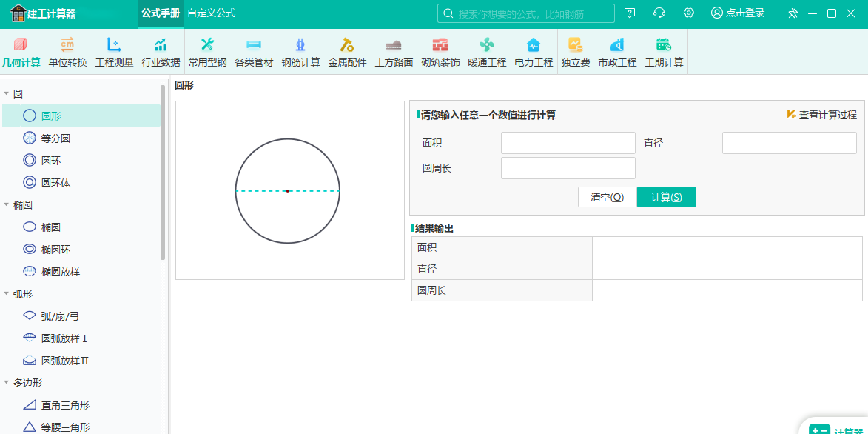The width and height of the screenshot is (868, 434).
Task: Open the 单位转换 unit conversion tool
Action: tap(67, 53)
